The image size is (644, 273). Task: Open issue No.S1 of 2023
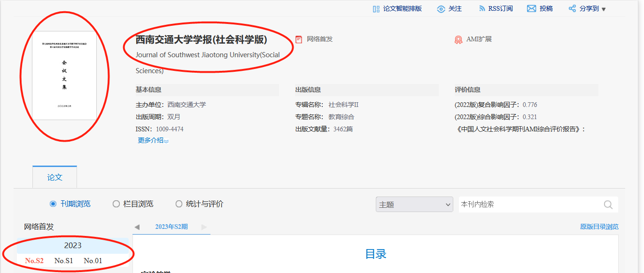click(x=64, y=261)
